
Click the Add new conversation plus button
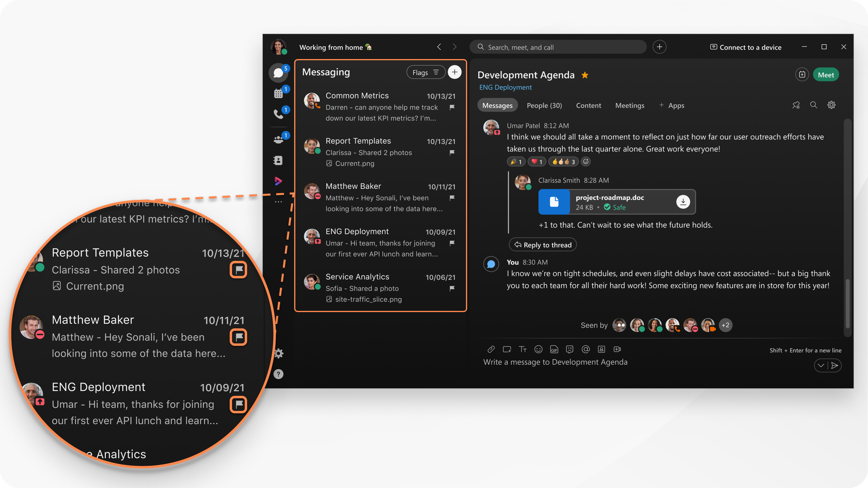(x=454, y=72)
